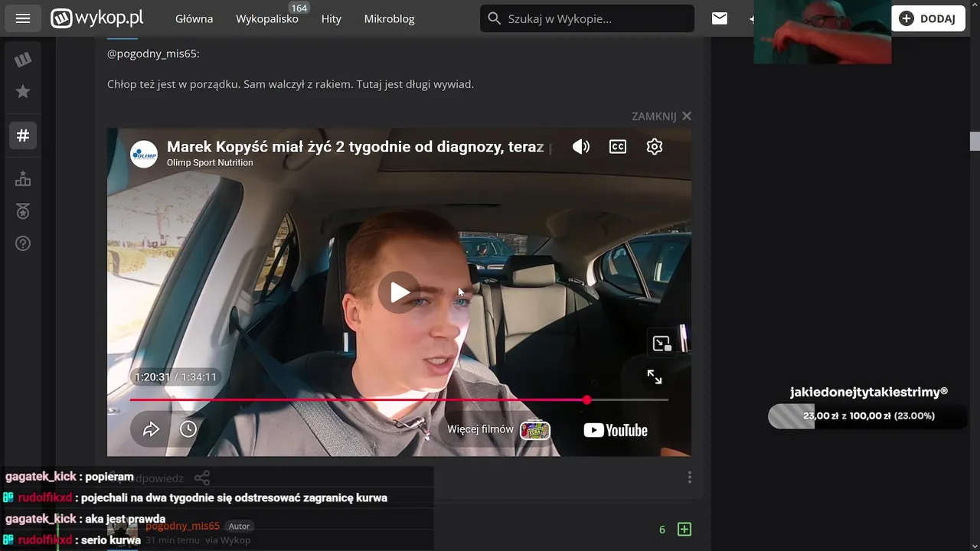Click chat message 'popieram'

tap(109, 477)
